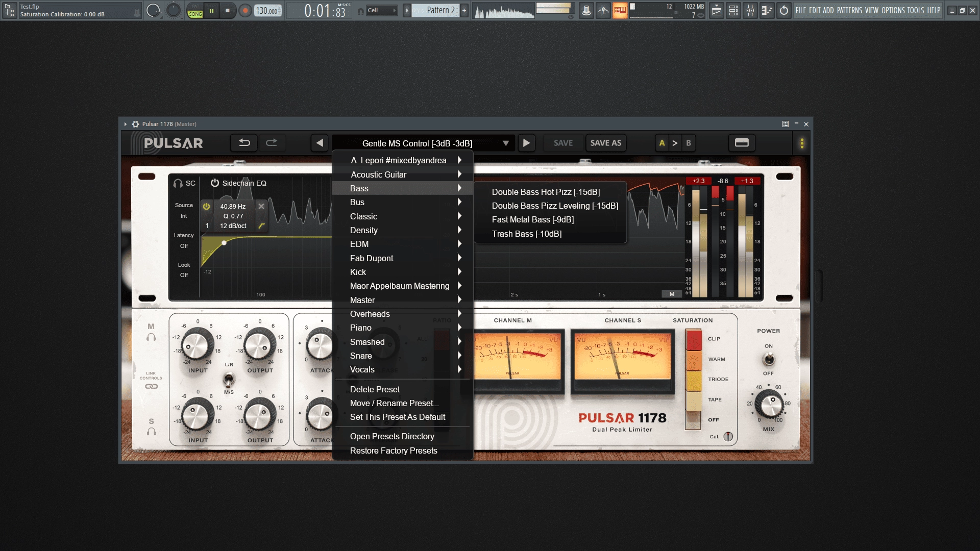The width and height of the screenshot is (980, 551).
Task: Select CLIP saturation mode
Action: click(694, 340)
